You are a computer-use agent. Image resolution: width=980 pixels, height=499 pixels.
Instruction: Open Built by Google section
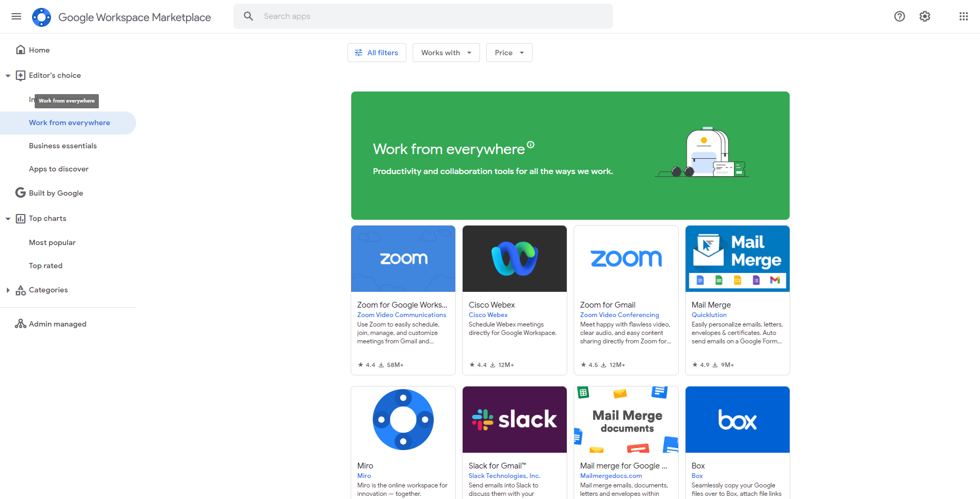56,193
